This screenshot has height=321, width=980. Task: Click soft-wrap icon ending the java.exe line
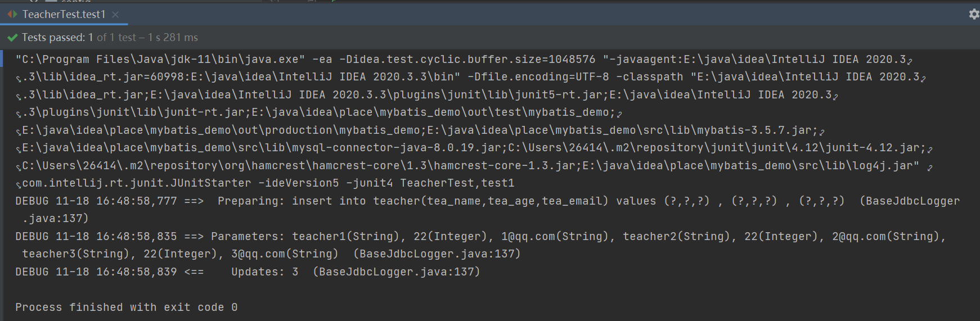click(910, 61)
